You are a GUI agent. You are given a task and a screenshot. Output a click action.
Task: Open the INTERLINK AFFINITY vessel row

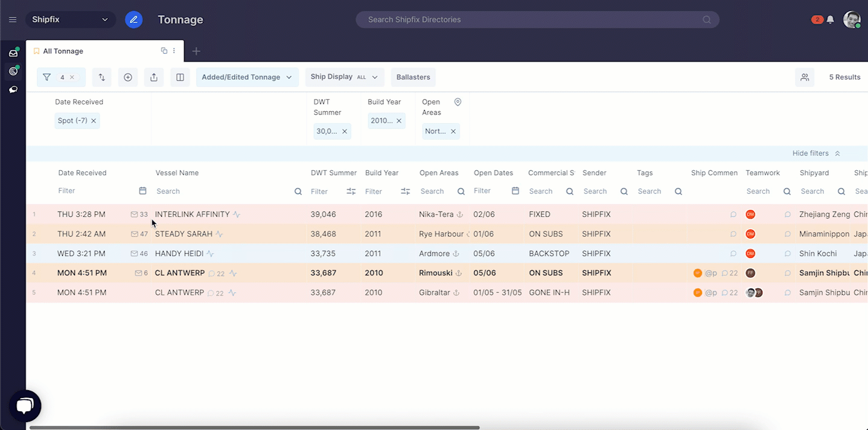click(192, 214)
